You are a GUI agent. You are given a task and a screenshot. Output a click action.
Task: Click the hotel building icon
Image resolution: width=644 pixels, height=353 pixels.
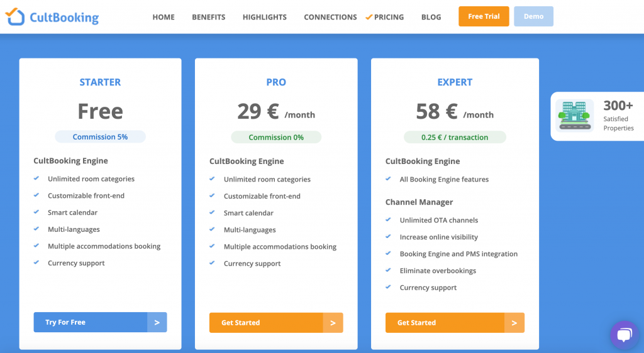tap(574, 116)
